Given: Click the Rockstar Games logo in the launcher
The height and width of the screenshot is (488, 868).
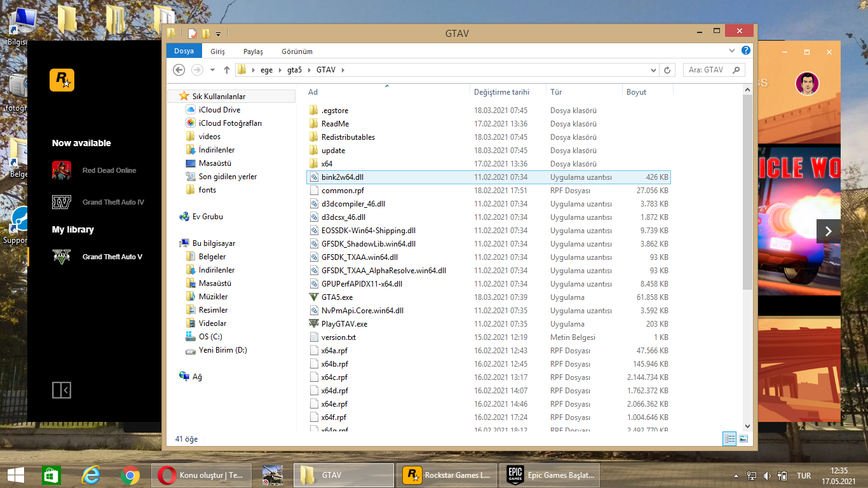Looking at the screenshot, I should pos(62,79).
